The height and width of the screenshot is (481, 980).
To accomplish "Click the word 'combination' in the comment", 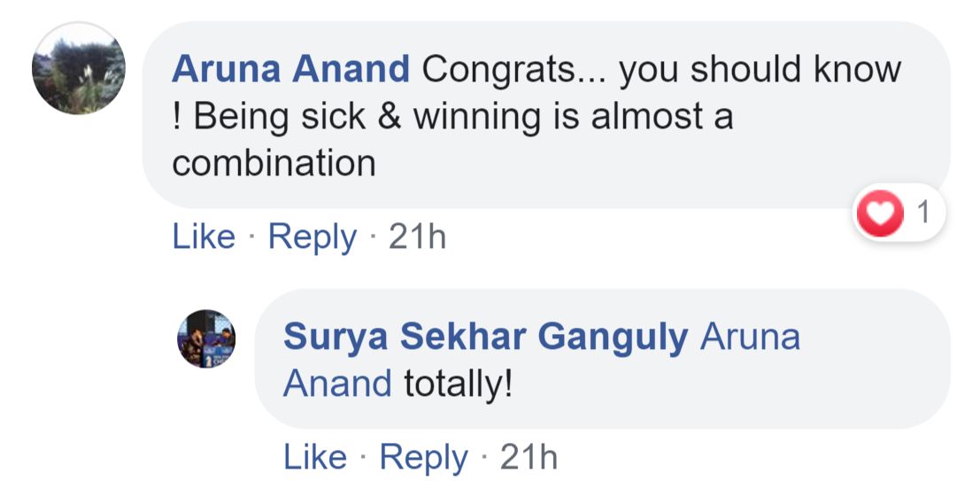I will tap(274, 163).
